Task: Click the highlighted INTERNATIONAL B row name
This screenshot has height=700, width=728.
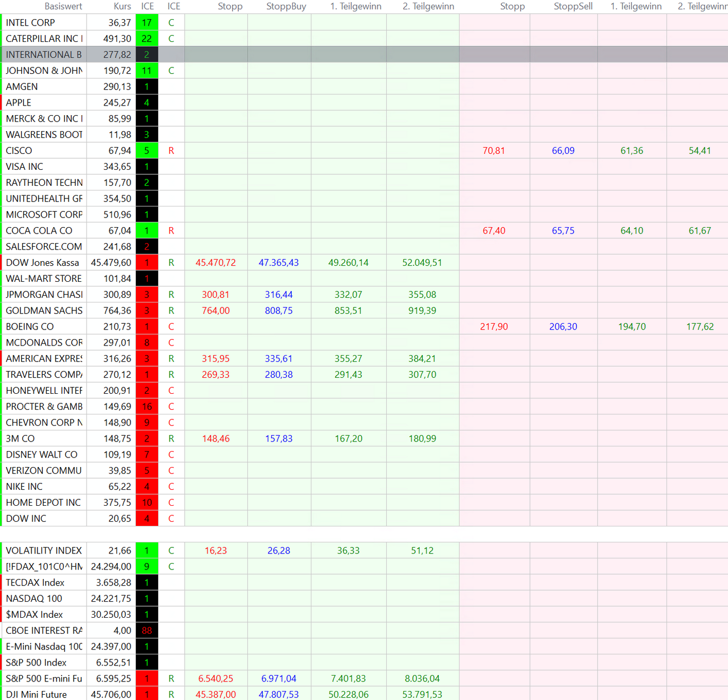Action: [x=44, y=55]
